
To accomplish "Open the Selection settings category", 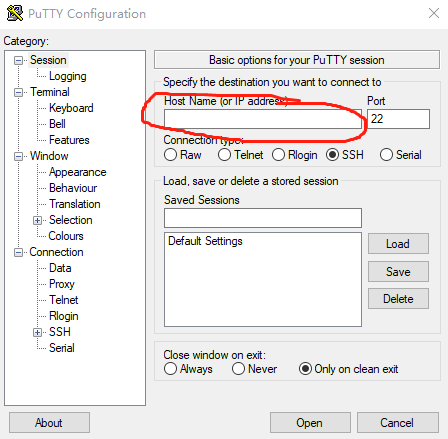I will point(71,220).
